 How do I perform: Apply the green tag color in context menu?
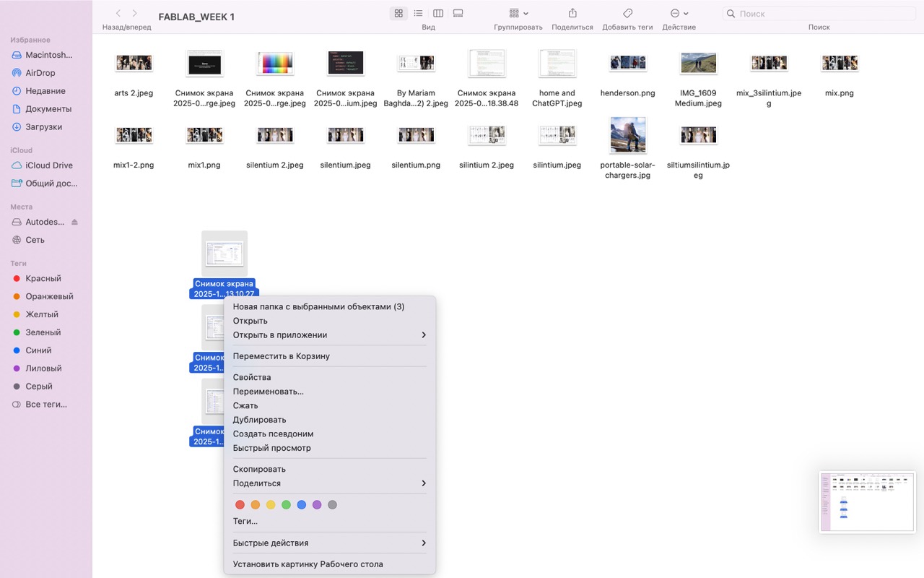[x=286, y=505]
